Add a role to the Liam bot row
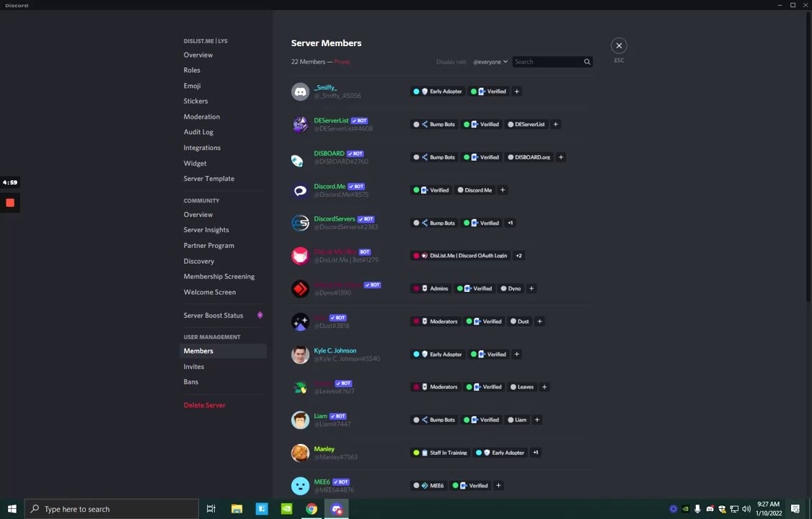The height and width of the screenshot is (519, 812). tap(537, 420)
